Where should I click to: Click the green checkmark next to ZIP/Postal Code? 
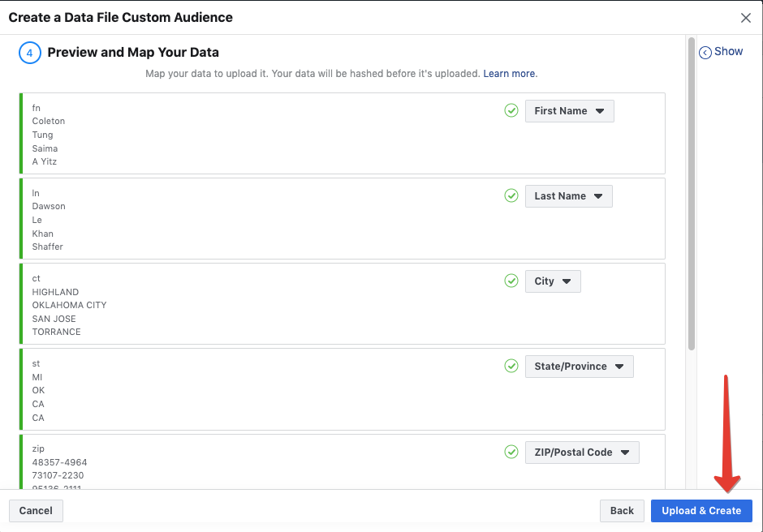click(x=511, y=453)
